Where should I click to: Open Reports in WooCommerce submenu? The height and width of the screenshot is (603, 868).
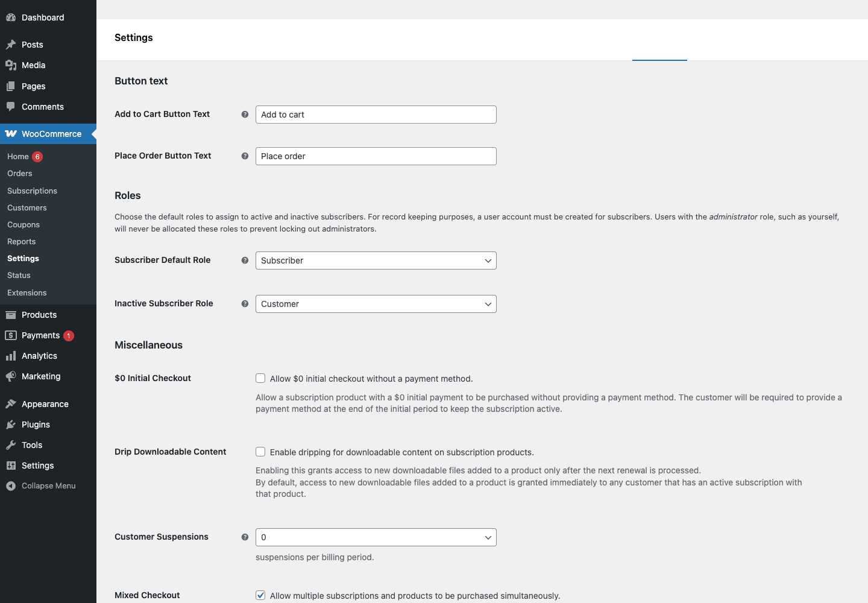(x=22, y=242)
